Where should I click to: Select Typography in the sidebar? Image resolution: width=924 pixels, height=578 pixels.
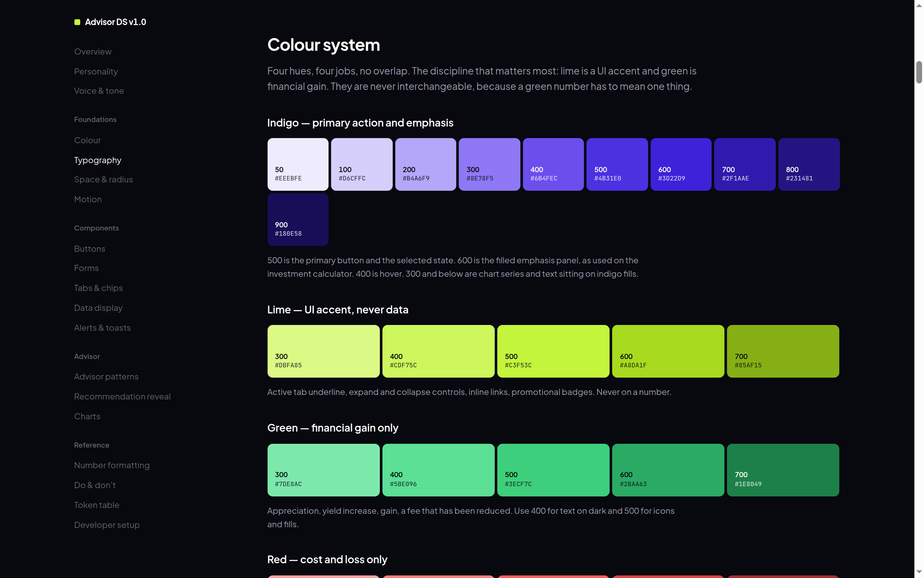[x=98, y=160]
